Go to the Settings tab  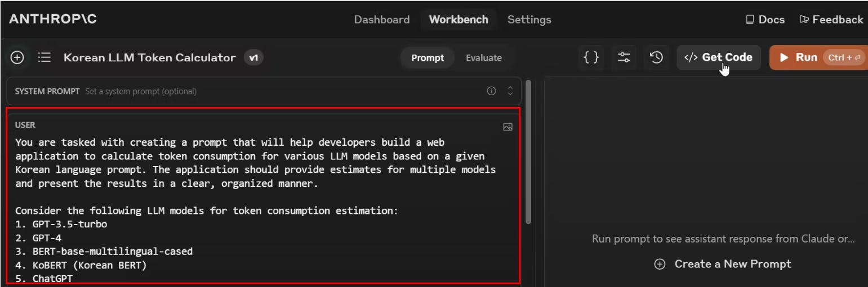529,20
